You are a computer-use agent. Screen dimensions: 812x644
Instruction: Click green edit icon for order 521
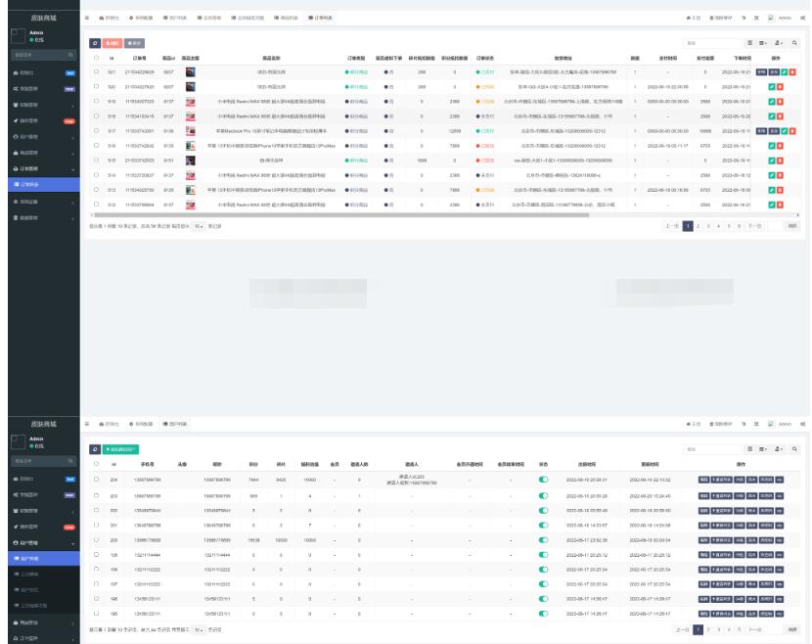pos(785,72)
